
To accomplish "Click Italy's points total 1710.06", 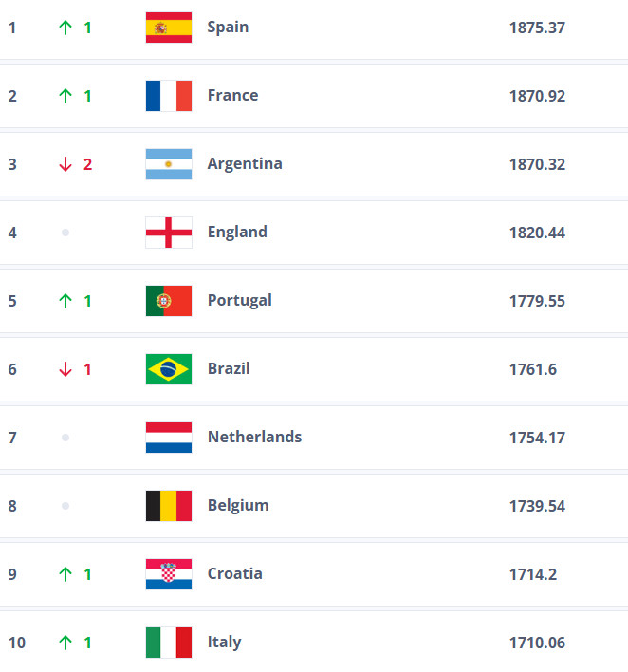I will pyautogui.click(x=537, y=643).
